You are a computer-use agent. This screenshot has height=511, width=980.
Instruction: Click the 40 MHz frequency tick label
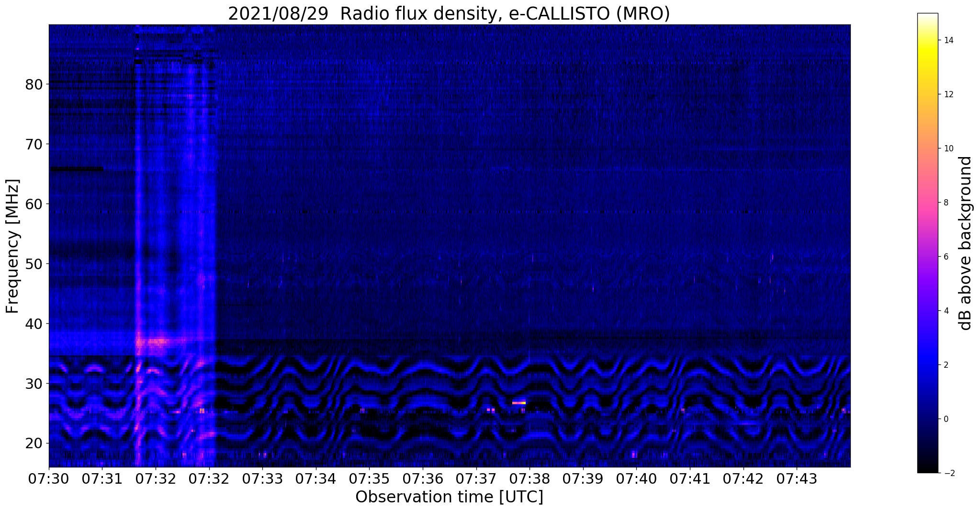[34, 324]
